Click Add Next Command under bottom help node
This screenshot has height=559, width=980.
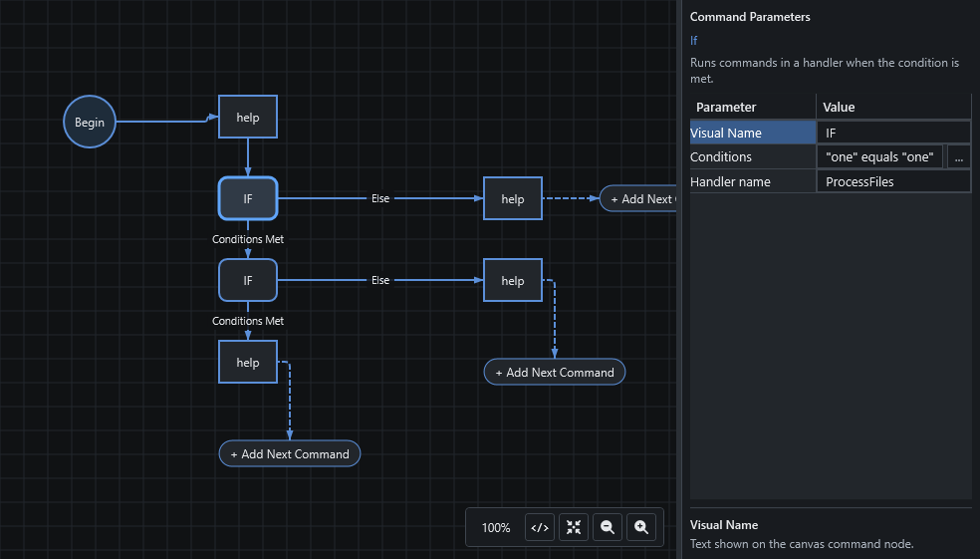290,454
